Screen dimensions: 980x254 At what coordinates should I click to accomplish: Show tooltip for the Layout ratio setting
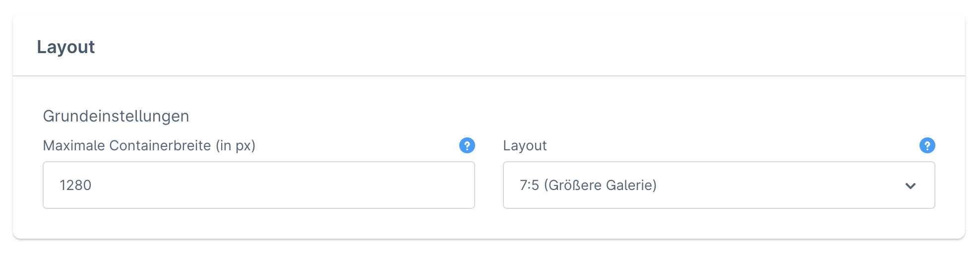click(927, 145)
